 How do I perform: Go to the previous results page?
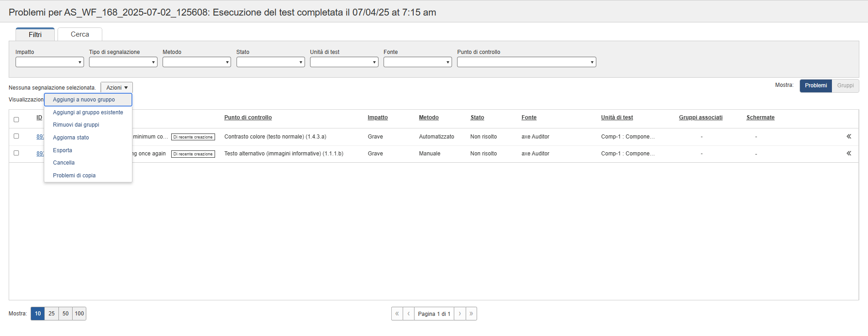coord(409,314)
